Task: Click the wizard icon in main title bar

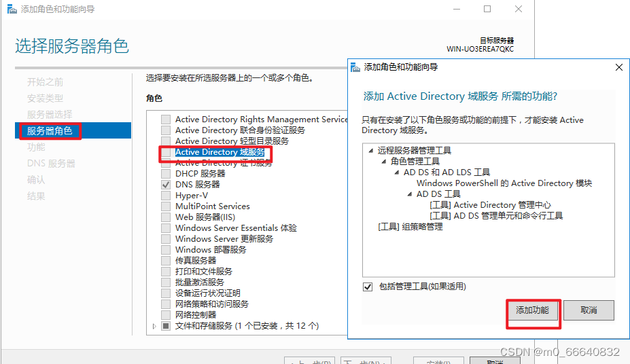Action: pyautogui.click(x=12, y=9)
